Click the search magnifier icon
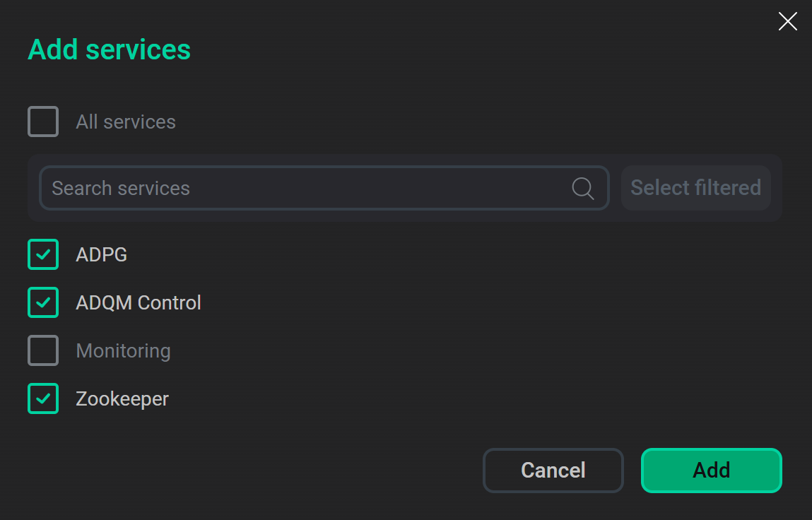The image size is (812, 520). [x=582, y=188]
